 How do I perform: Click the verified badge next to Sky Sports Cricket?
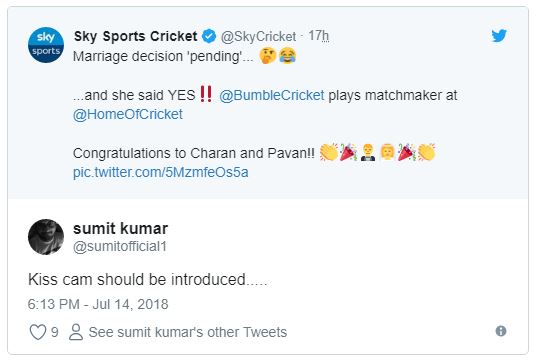point(209,36)
